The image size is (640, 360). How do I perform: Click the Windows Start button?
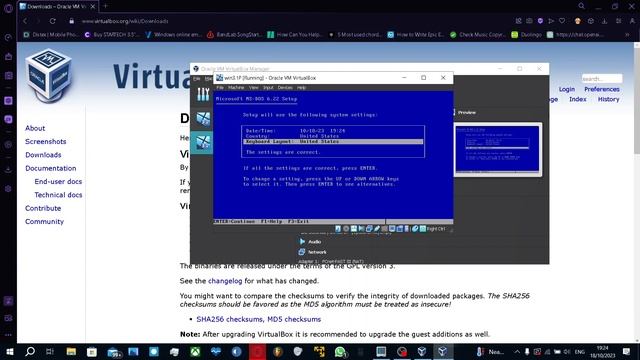9,351
